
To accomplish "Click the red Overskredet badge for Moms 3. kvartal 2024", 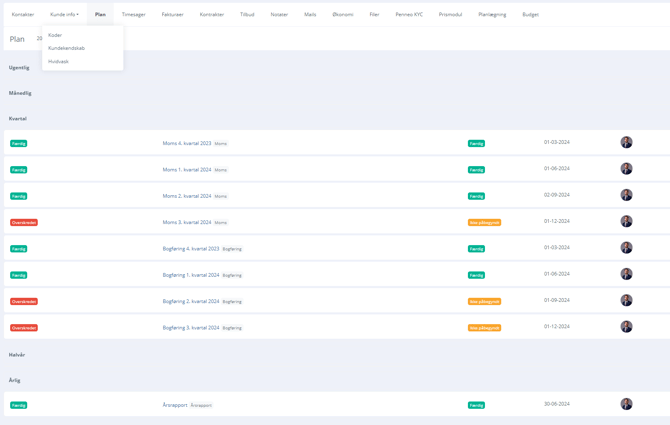I will pos(24,222).
